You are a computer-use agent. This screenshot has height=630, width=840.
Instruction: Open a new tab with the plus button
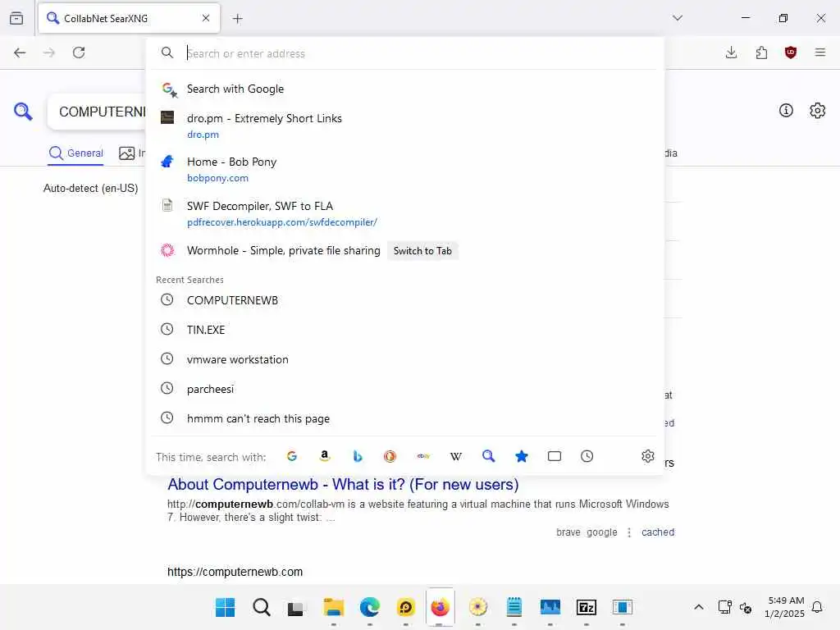coord(237,19)
